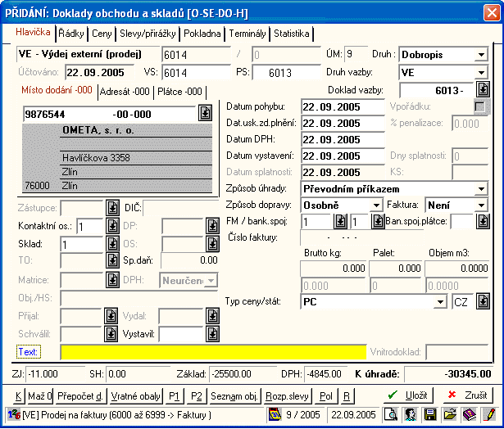504x429 pixels.
Task: Switch to the Pokladna tab
Action: 202,34
